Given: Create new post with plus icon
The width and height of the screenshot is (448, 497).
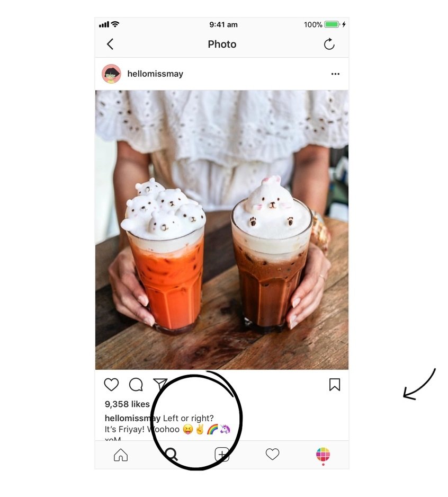Looking at the screenshot, I should [222, 454].
